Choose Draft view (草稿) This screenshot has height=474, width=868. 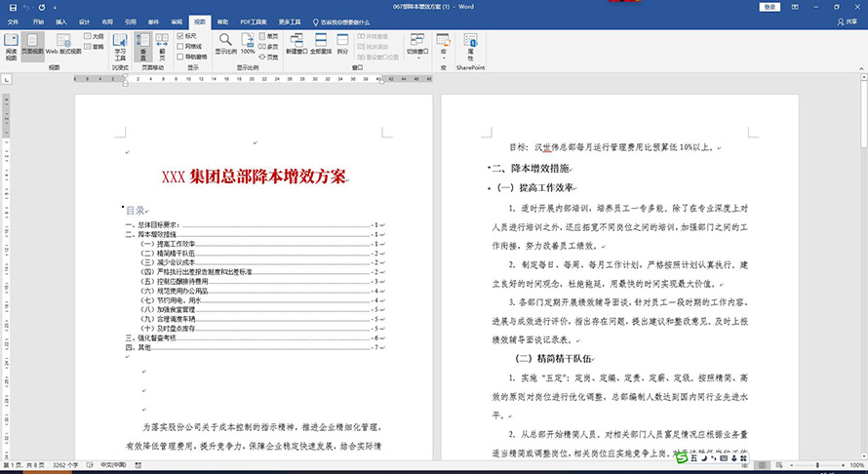[x=94, y=47]
